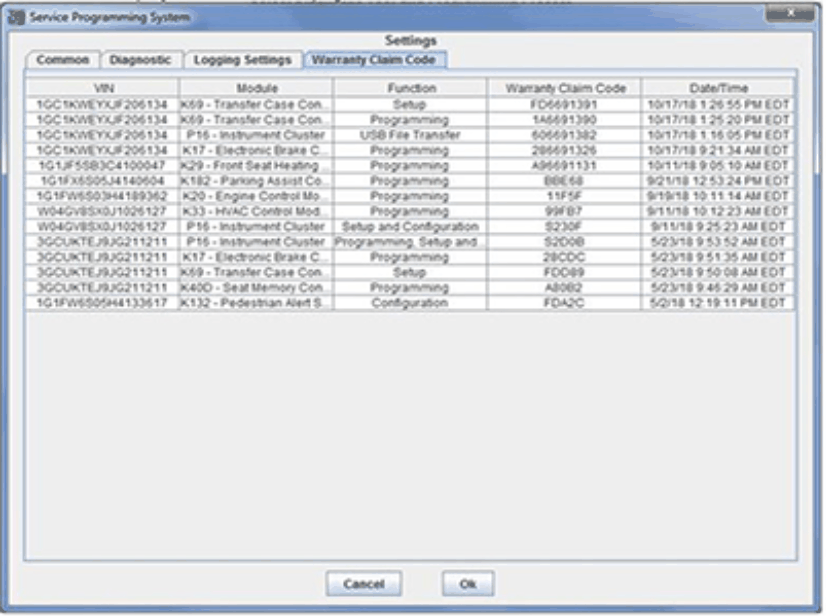Open the Diagnostic settings tab

pos(140,60)
